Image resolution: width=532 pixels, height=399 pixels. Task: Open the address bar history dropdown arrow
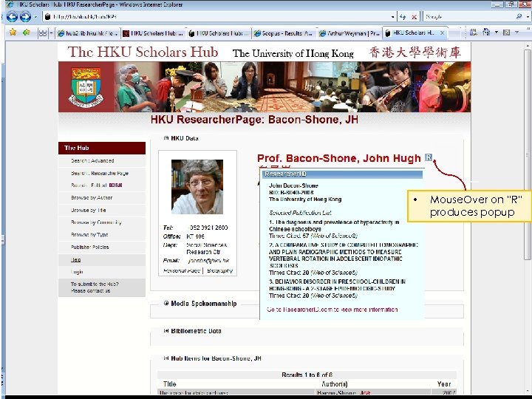point(393,16)
